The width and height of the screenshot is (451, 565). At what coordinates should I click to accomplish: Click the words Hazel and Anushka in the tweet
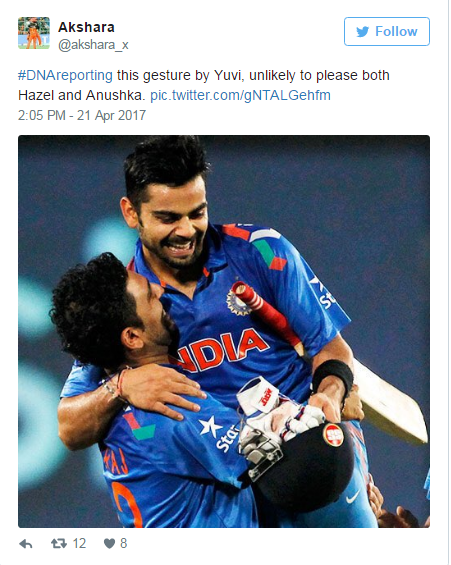coord(81,95)
